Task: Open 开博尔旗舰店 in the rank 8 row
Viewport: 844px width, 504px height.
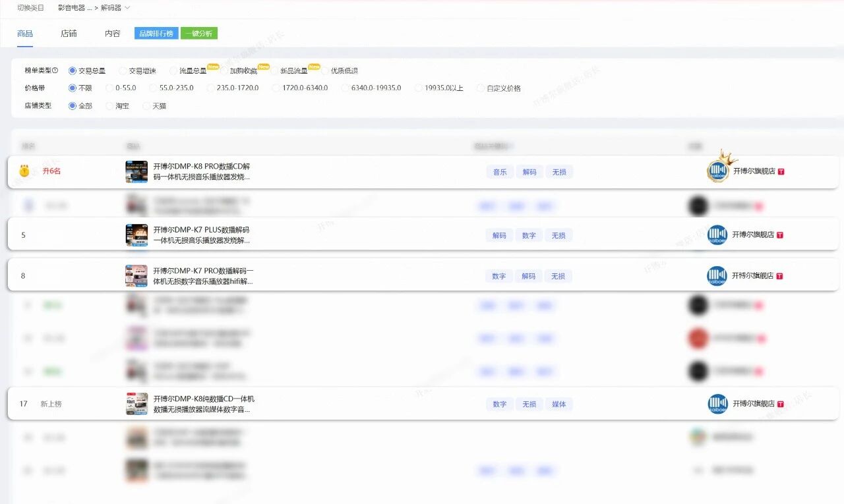Action: click(754, 276)
